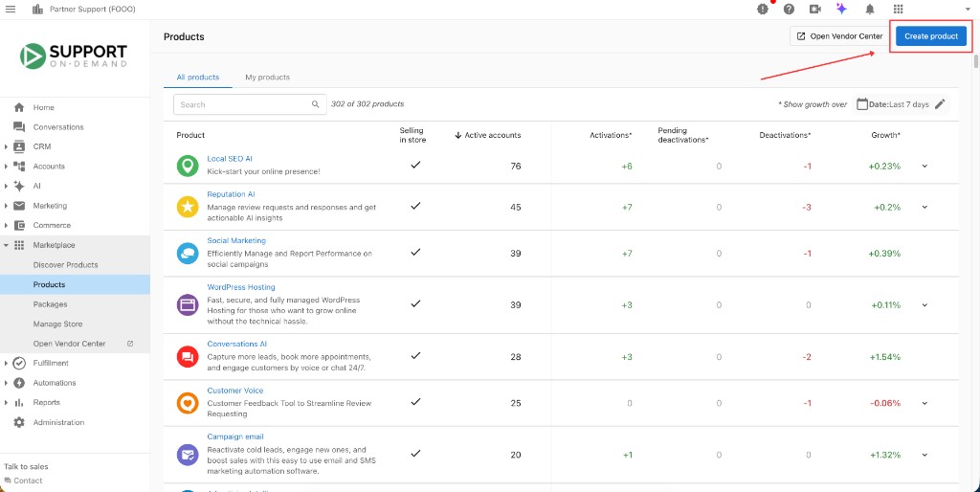Viewport: 980px width, 492px height.
Task: Expand the Local SEO AI row chevron
Action: tap(925, 167)
